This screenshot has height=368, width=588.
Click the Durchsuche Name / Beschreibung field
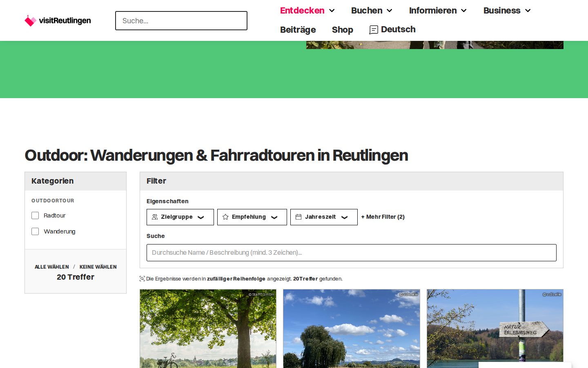click(x=352, y=253)
